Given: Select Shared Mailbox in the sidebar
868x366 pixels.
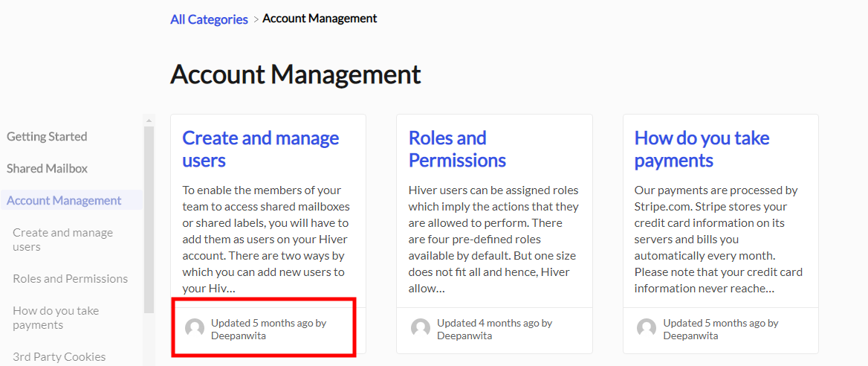Looking at the screenshot, I should coord(47,169).
